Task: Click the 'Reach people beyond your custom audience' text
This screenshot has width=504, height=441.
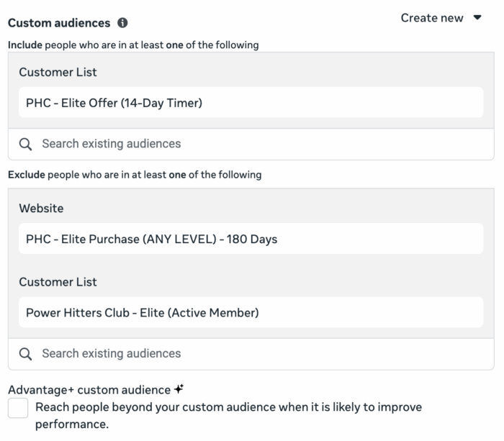Action: [228, 407]
